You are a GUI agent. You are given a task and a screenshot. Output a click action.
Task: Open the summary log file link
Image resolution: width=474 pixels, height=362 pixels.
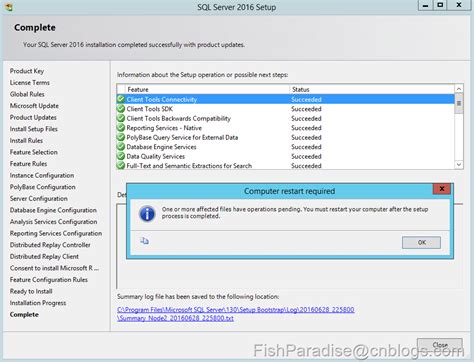pos(235,314)
